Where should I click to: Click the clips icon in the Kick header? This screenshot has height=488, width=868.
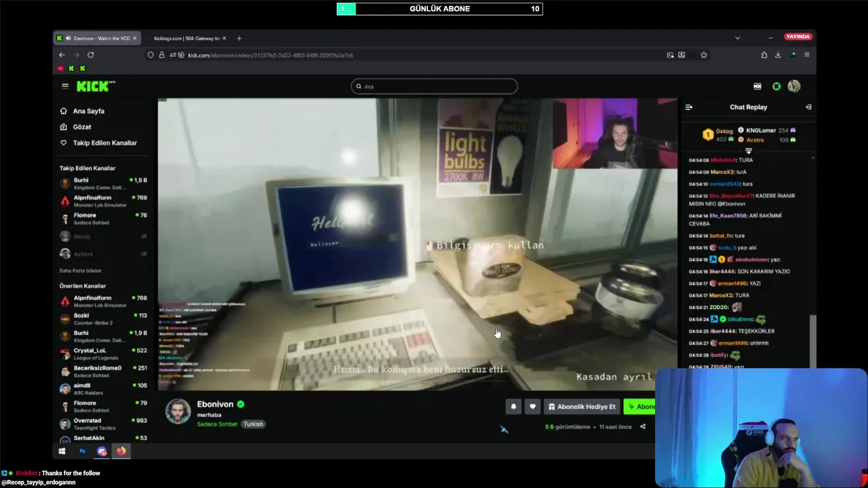point(757,86)
